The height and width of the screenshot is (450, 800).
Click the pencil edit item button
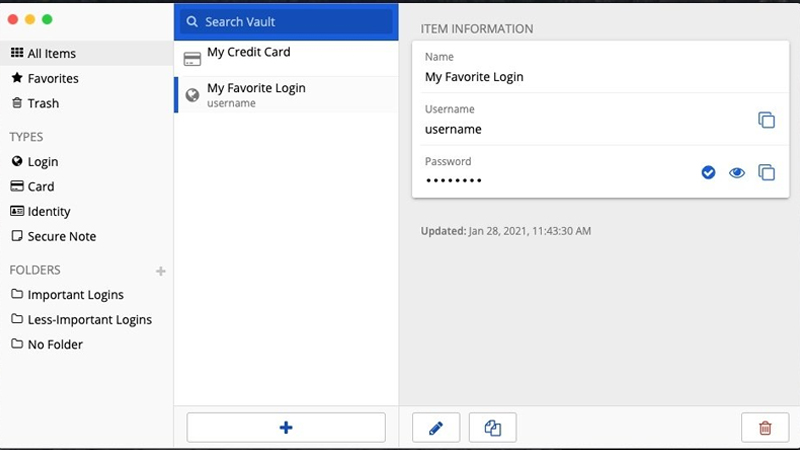pyautogui.click(x=436, y=428)
